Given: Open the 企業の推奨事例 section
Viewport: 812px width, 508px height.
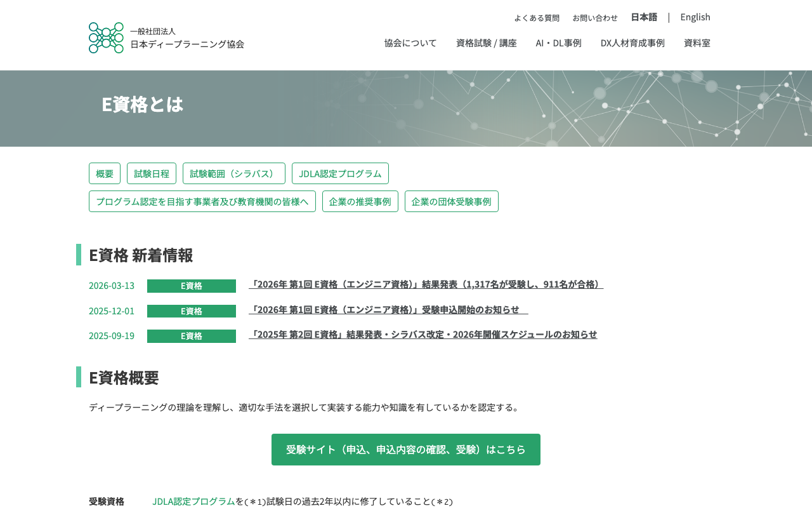Looking at the screenshot, I should (x=360, y=201).
